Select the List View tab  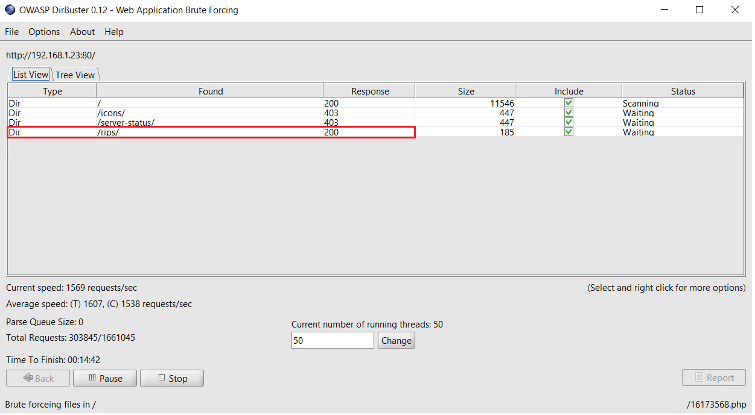coord(30,75)
